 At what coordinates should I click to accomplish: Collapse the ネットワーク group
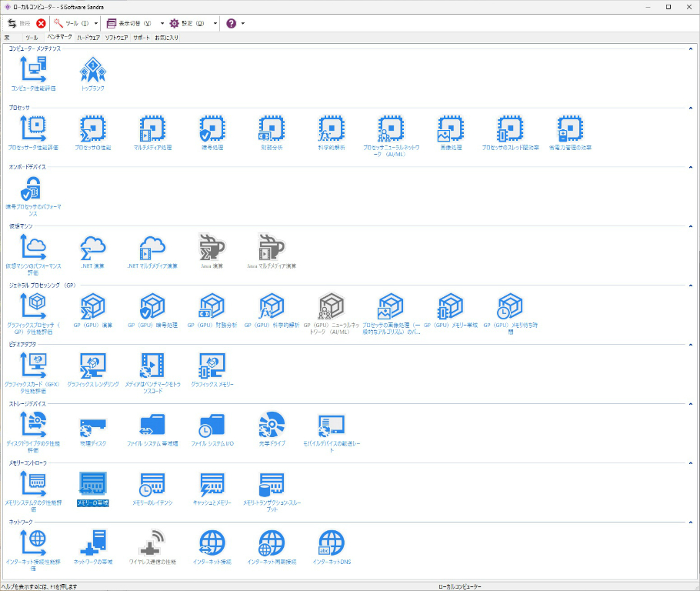(691, 523)
